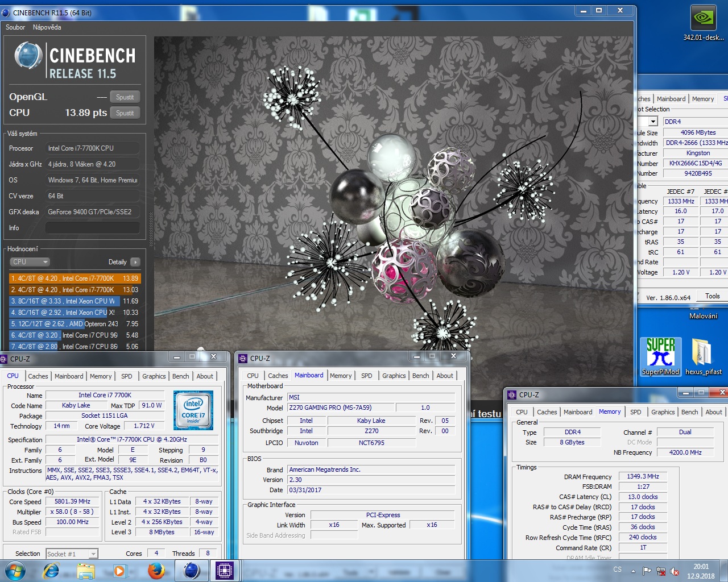Open the Soubor menu in Cinebench
This screenshot has height=582, width=728.
[x=15, y=27]
